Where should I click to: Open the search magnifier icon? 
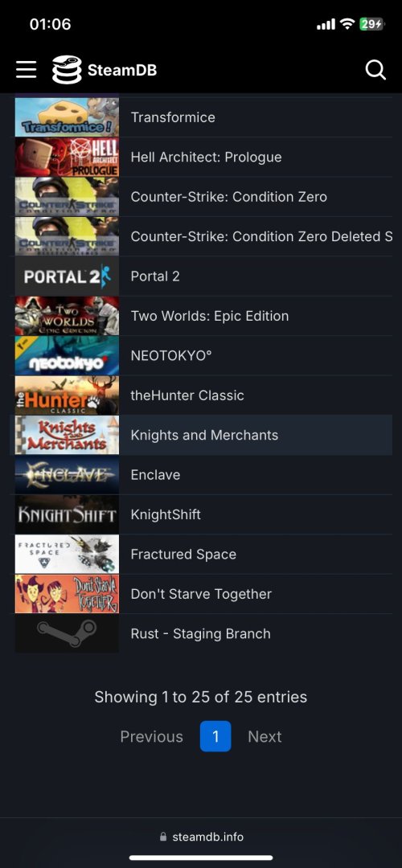coord(375,70)
